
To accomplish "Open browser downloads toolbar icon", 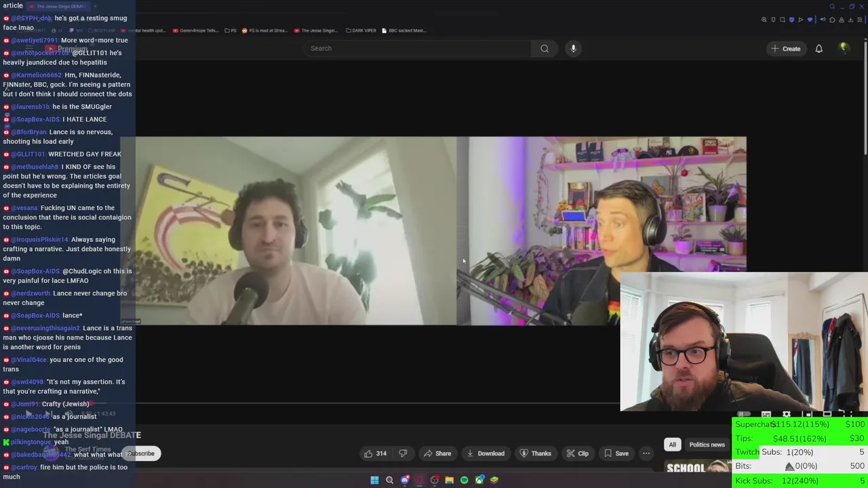I will pyautogui.click(x=849, y=20).
